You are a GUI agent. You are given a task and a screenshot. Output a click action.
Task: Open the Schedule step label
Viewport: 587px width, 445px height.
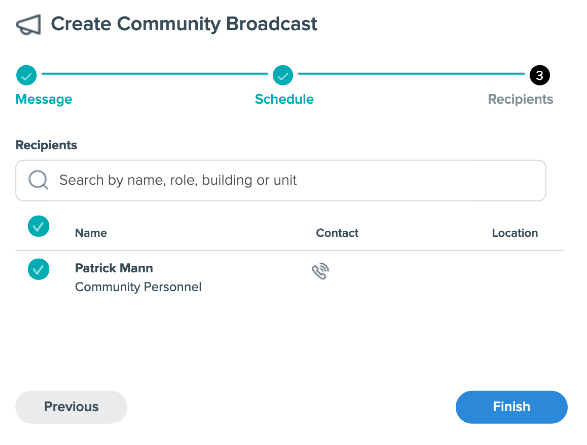pyautogui.click(x=284, y=99)
